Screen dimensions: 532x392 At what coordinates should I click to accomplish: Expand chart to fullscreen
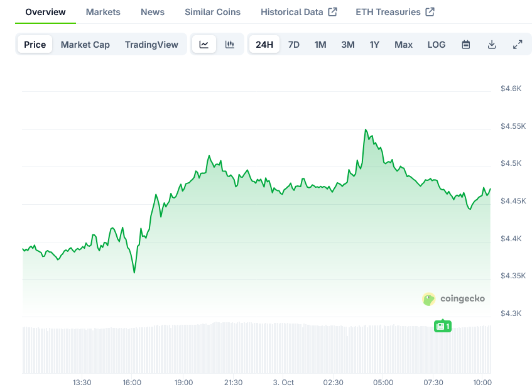[518, 44]
